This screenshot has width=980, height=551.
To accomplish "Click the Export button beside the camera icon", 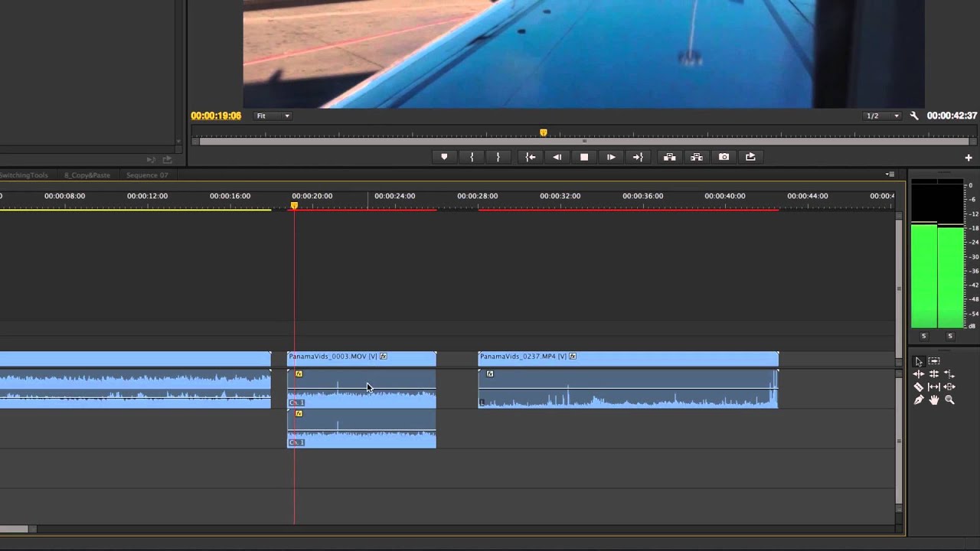I will click(x=750, y=157).
